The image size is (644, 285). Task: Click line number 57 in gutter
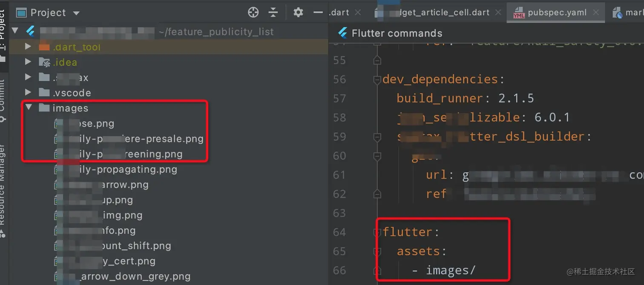(339, 99)
